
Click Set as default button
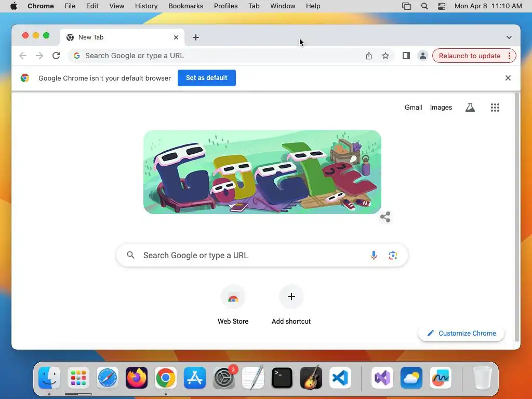pos(207,78)
